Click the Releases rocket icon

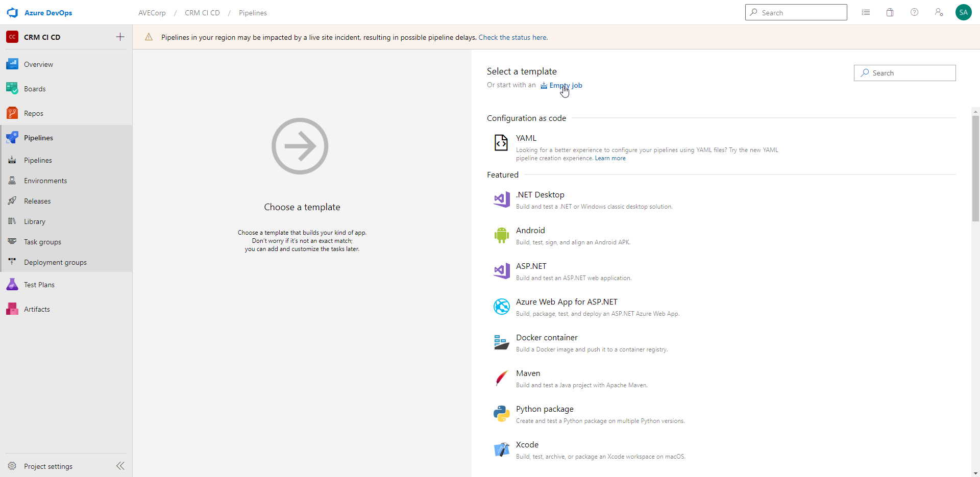(12, 201)
